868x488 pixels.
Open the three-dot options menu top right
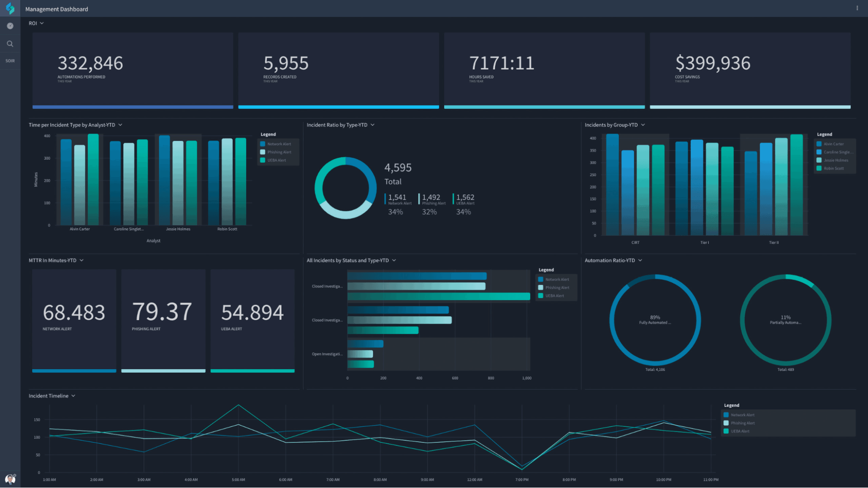click(x=857, y=8)
